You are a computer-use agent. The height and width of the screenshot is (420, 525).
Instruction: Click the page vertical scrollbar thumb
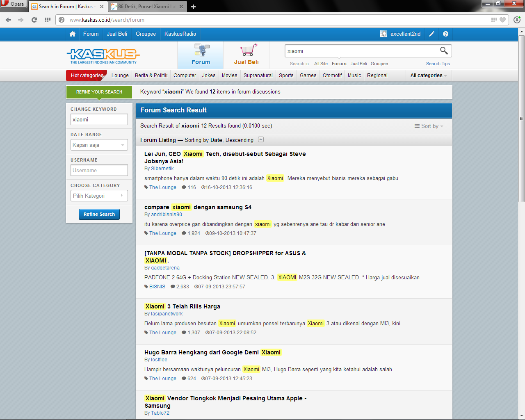(x=521, y=119)
